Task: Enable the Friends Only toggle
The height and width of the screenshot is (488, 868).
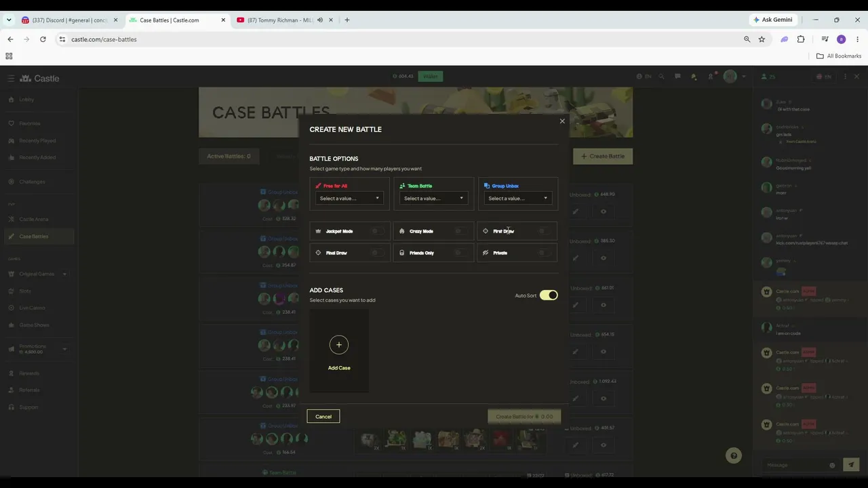Action: pyautogui.click(x=461, y=253)
